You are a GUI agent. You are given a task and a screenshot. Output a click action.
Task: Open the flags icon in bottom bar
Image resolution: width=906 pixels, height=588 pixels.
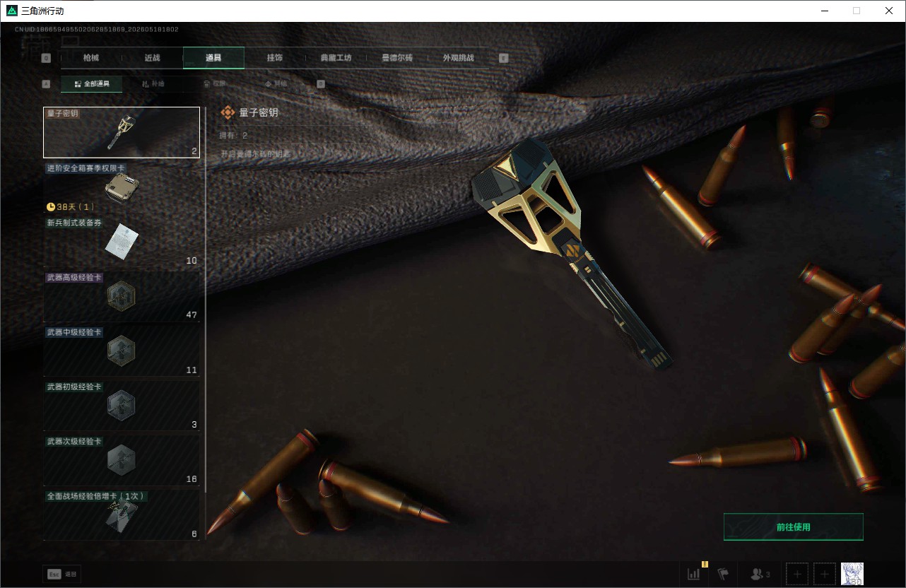click(723, 574)
